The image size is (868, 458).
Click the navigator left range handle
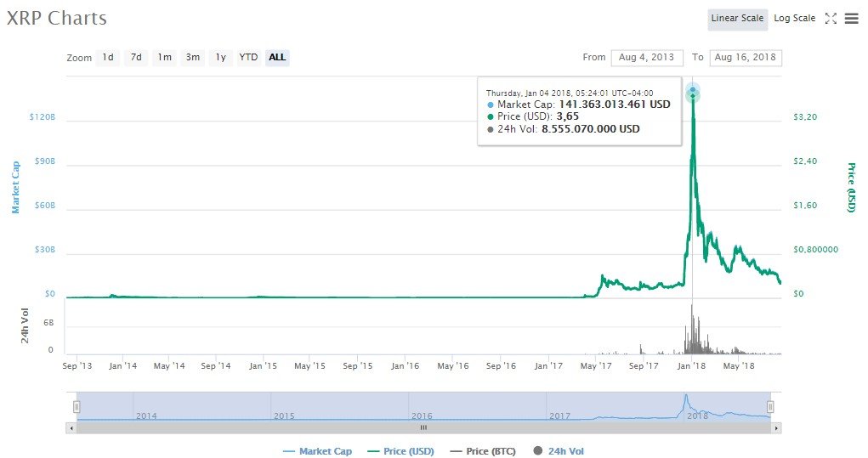(77, 407)
